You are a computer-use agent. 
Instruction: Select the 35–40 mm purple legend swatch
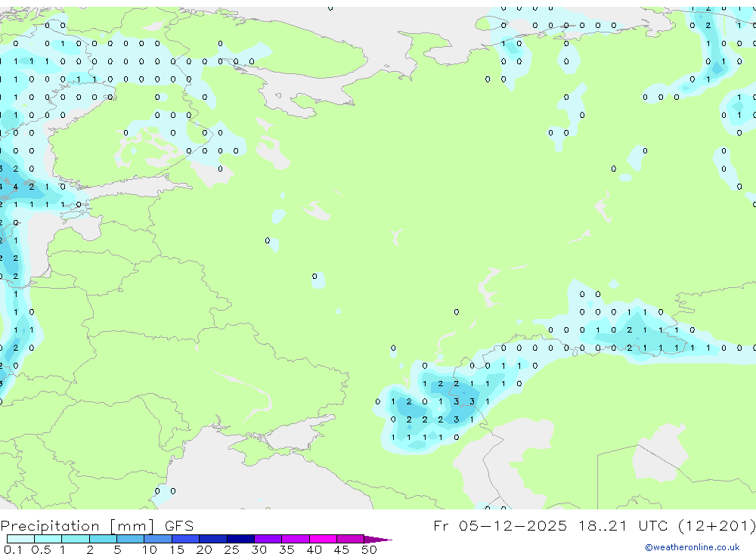(296, 539)
